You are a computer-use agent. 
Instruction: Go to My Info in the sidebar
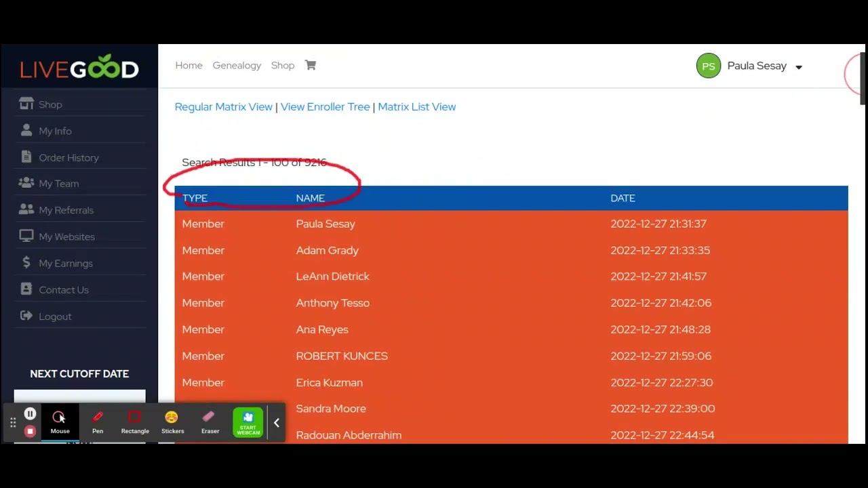(x=55, y=131)
